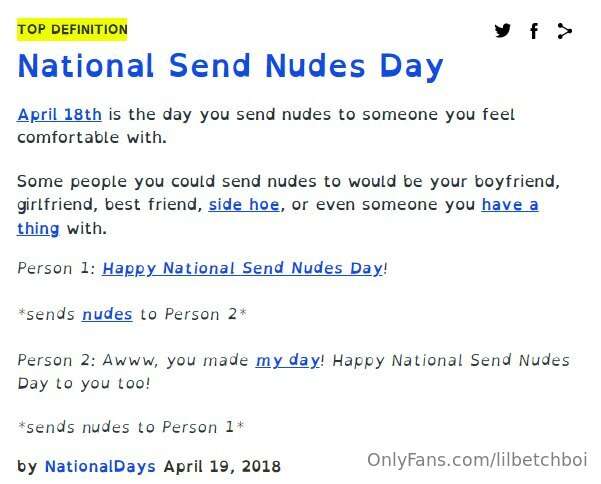View the NationalDays author profile

[x=100, y=466]
